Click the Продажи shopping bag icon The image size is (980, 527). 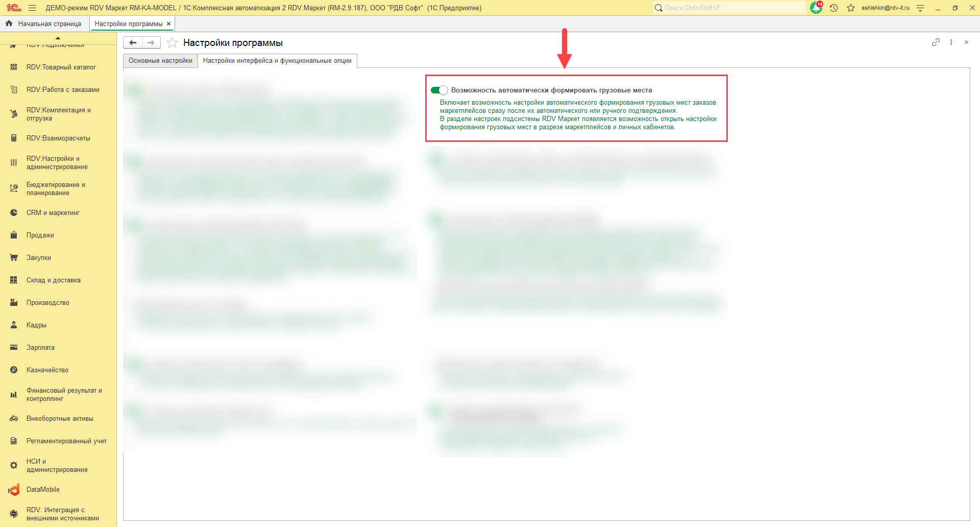pyautogui.click(x=14, y=235)
